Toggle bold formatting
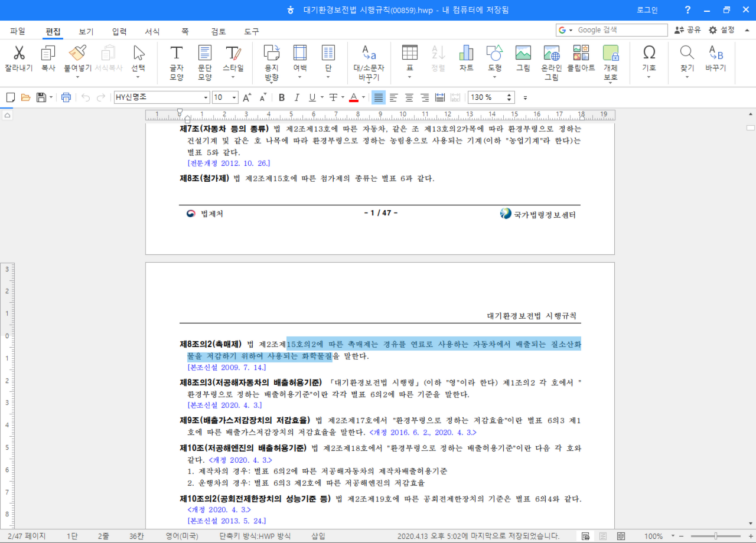 [282, 97]
